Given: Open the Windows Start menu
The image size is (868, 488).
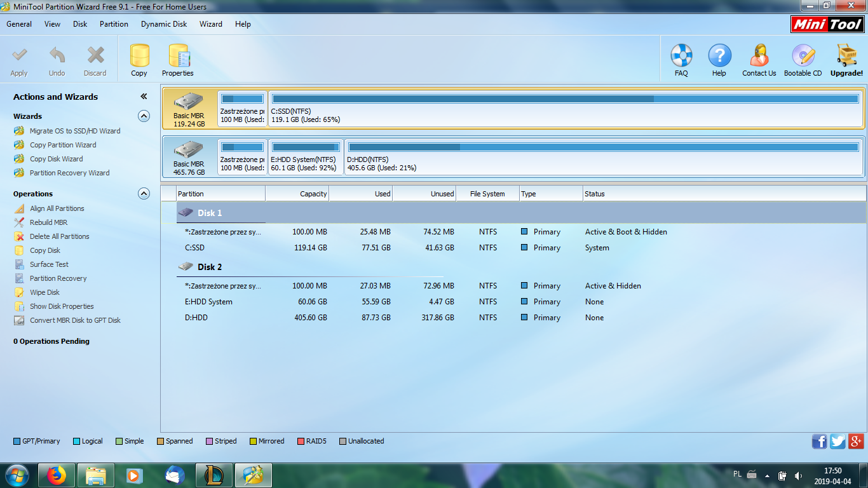Looking at the screenshot, I should click(x=17, y=475).
